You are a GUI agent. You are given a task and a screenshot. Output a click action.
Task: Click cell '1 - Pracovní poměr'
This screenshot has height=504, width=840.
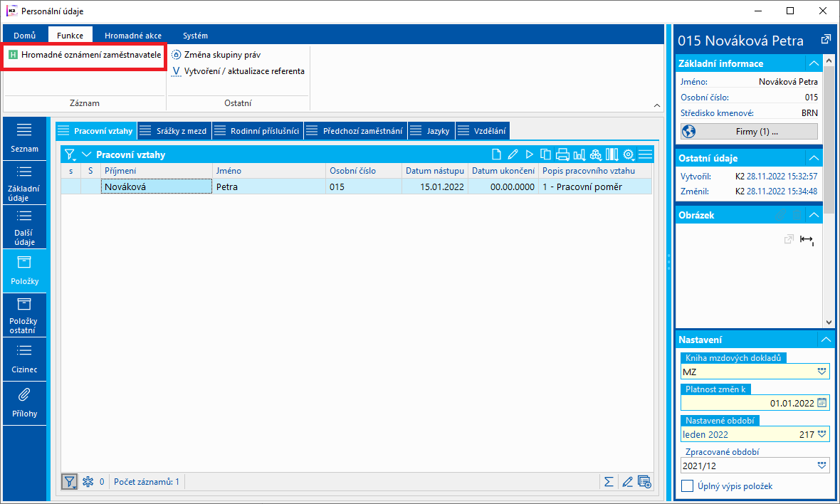click(x=594, y=187)
